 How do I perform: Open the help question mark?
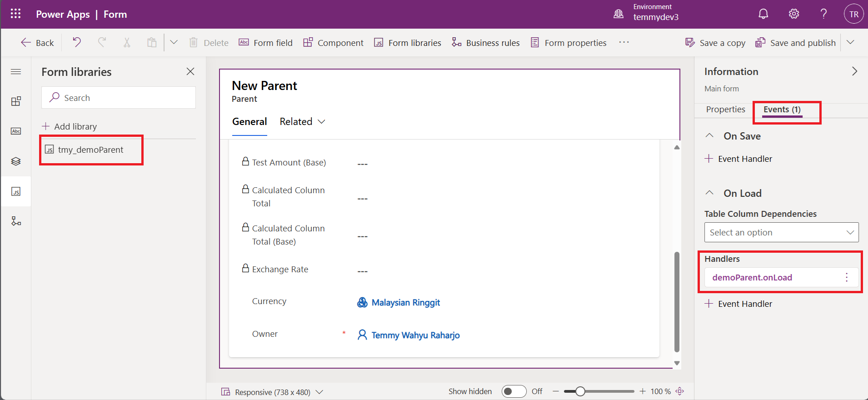[x=823, y=14]
